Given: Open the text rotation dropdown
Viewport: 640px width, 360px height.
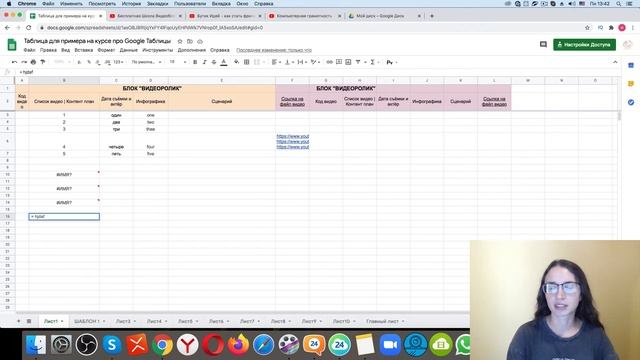Looking at the screenshot, I should pos(315,62).
